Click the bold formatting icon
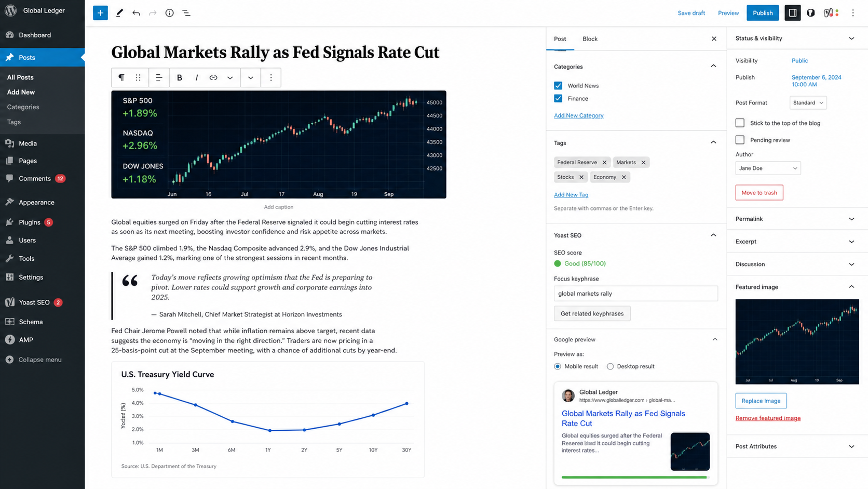The height and width of the screenshot is (489, 868). click(180, 77)
